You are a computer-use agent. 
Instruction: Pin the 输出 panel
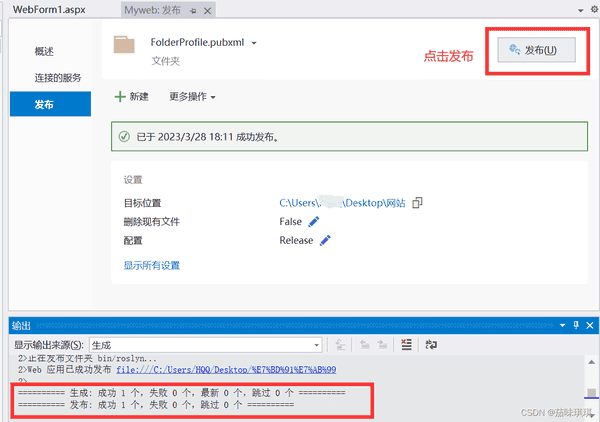tap(576, 325)
